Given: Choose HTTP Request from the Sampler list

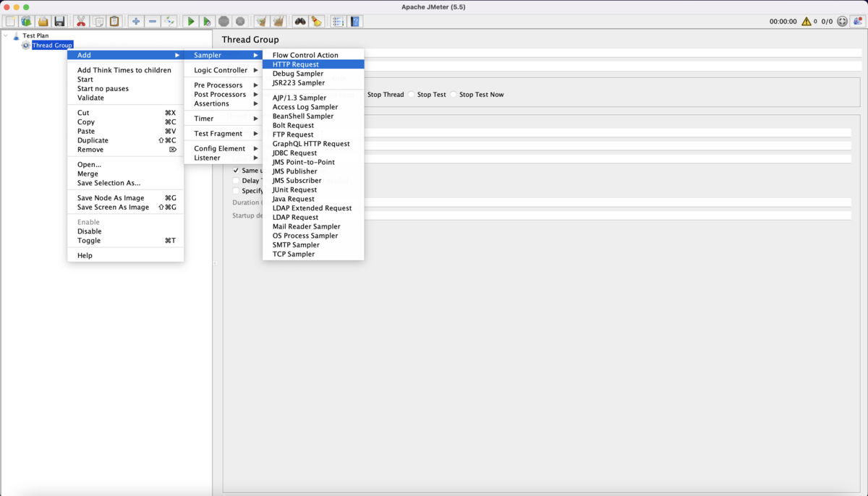Looking at the screenshot, I should pos(313,64).
